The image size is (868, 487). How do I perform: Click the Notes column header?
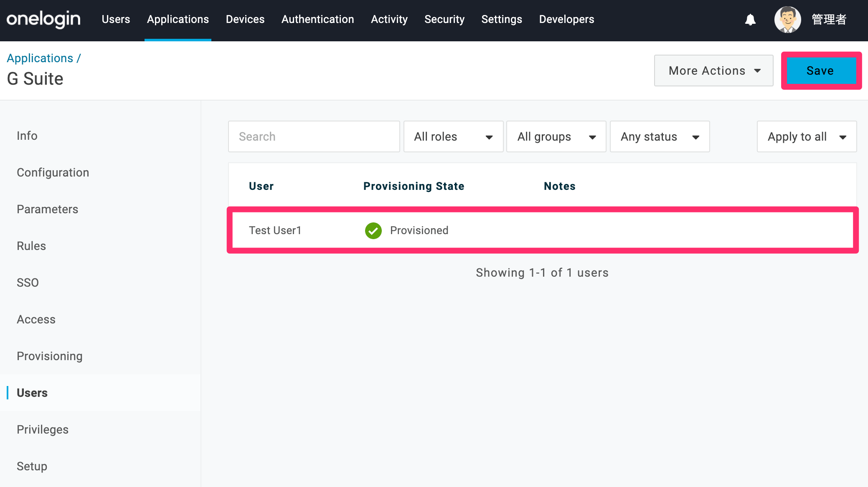[x=559, y=186]
